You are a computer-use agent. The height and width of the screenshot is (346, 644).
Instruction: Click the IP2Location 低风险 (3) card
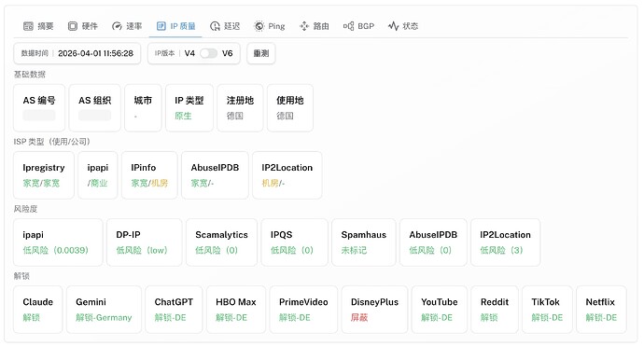pos(506,242)
